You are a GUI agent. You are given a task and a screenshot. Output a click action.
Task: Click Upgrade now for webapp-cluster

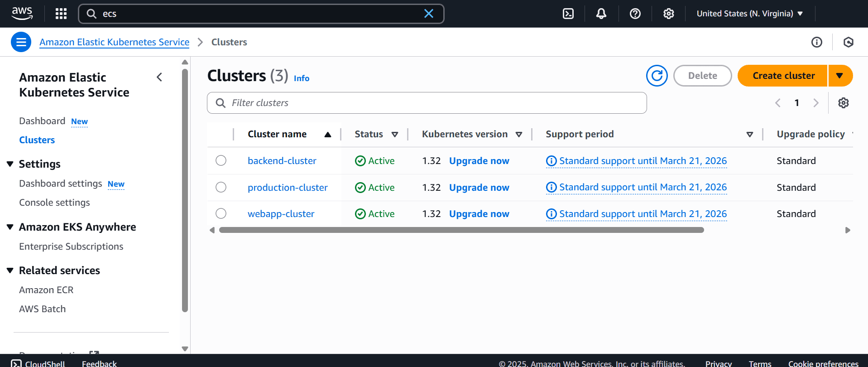point(479,214)
